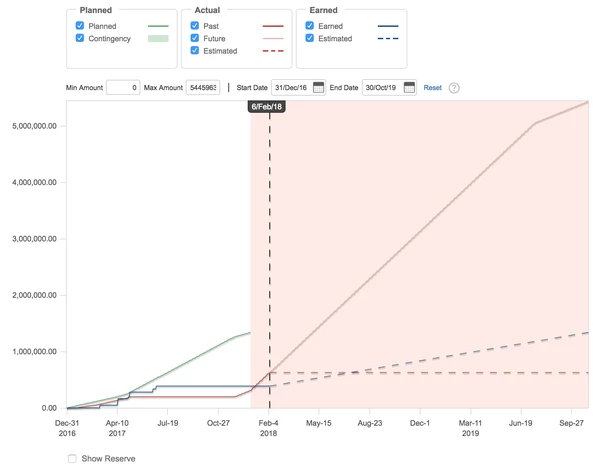This screenshot has height=467, width=600.
Task: Toggle the Contingency checkbox
Action: pyautogui.click(x=80, y=38)
